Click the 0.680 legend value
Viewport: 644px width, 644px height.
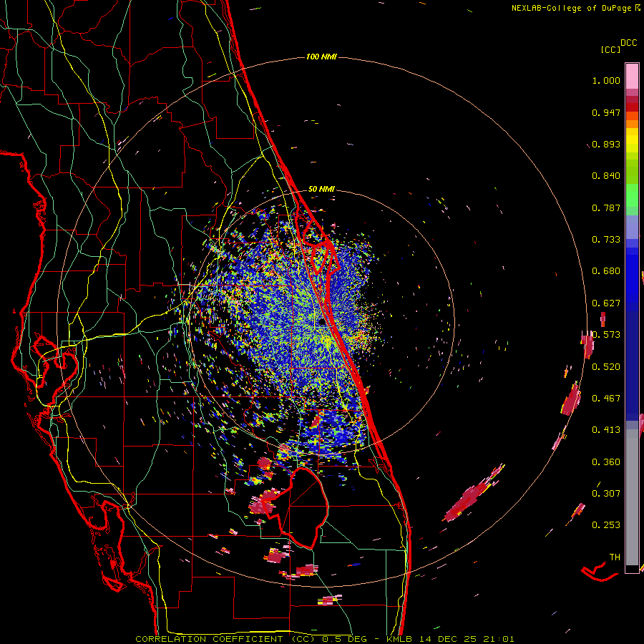tap(606, 271)
